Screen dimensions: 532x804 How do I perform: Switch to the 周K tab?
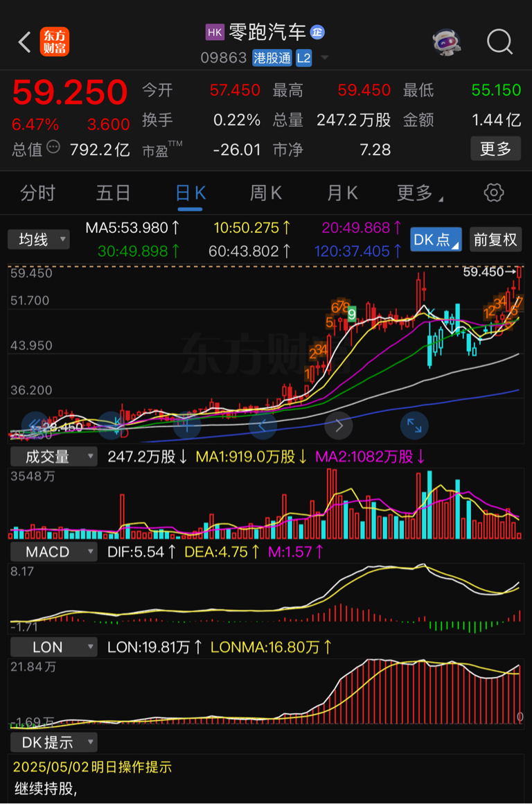click(265, 193)
